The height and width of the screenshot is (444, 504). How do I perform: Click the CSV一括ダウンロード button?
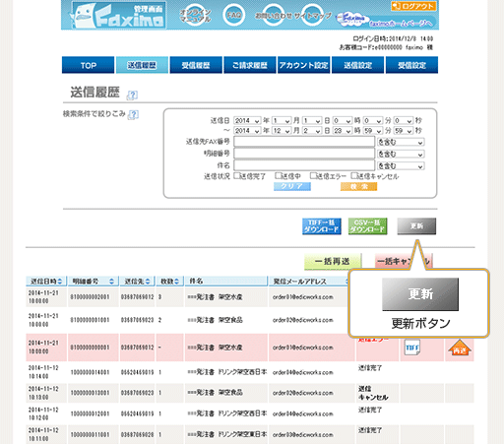click(x=367, y=226)
